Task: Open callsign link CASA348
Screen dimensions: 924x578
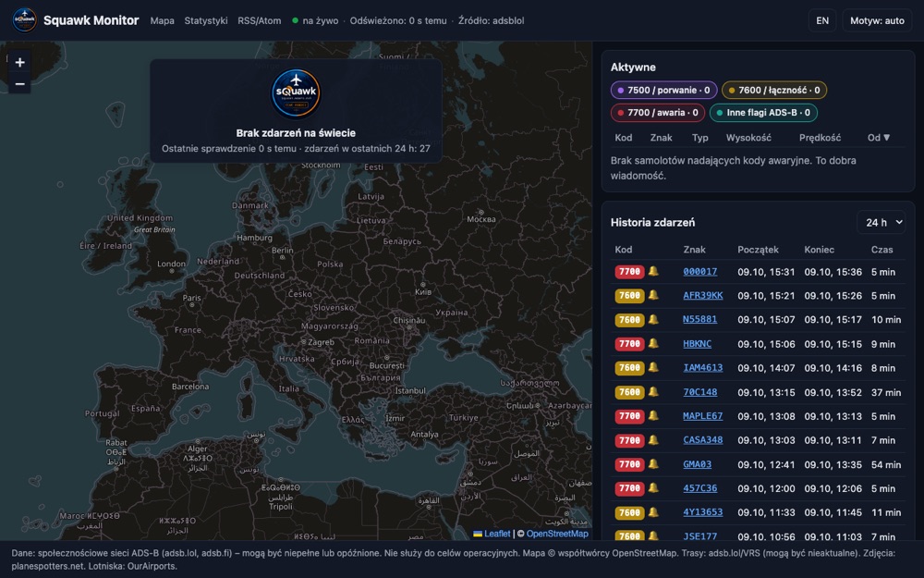Action: point(702,440)
